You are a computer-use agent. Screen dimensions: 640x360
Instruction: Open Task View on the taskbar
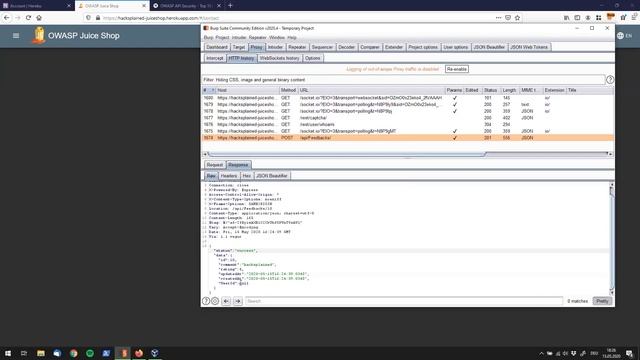[x=24, y=353]
